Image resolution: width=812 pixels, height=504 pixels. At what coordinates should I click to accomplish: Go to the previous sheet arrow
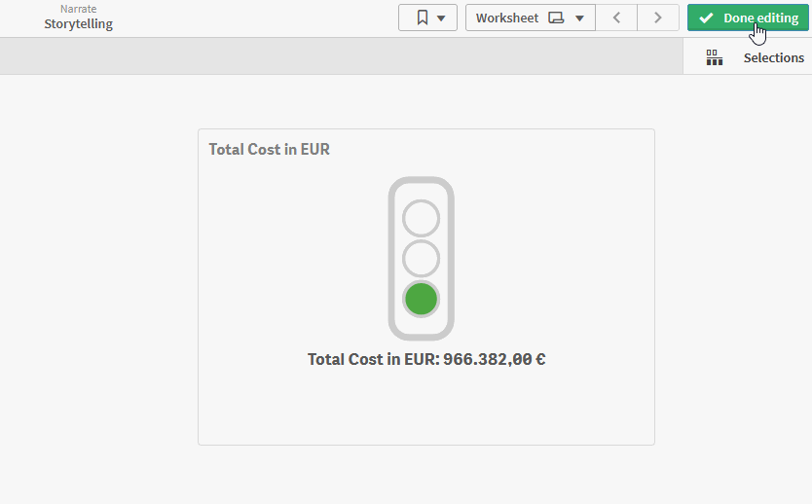616,18
